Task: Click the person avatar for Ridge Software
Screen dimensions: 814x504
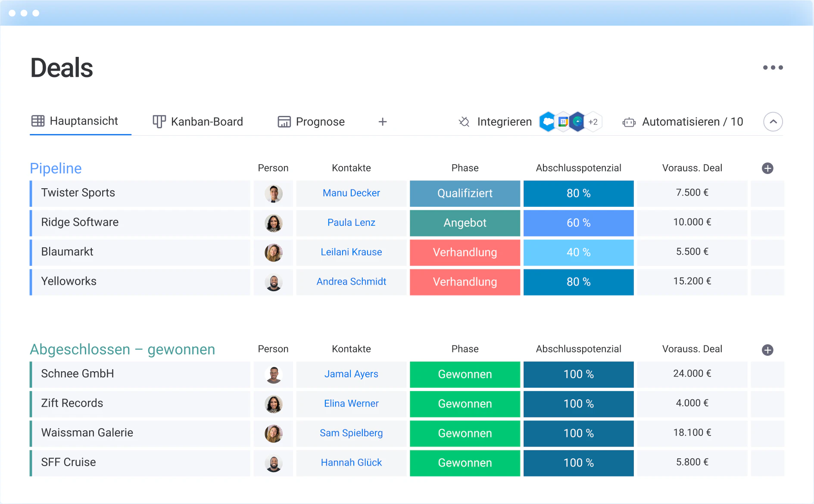Action: 274,223
